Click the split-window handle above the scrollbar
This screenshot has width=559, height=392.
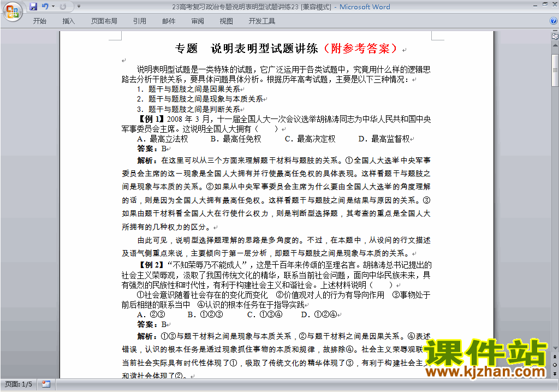click(x=555, y=31)
